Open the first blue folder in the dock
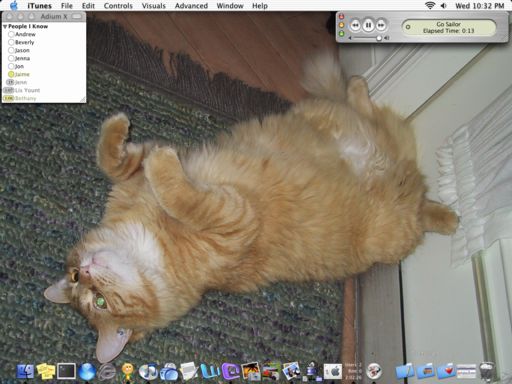 (405, 371)
